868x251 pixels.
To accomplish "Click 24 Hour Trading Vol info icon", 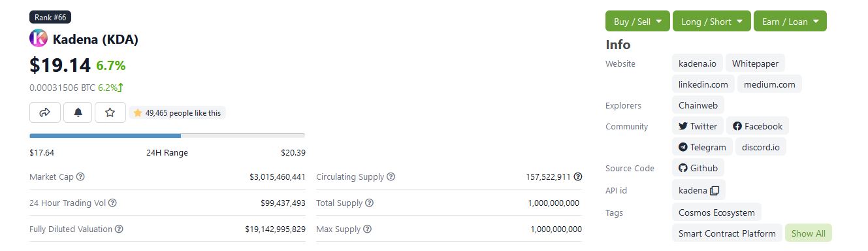I will (x=112, y=203).
